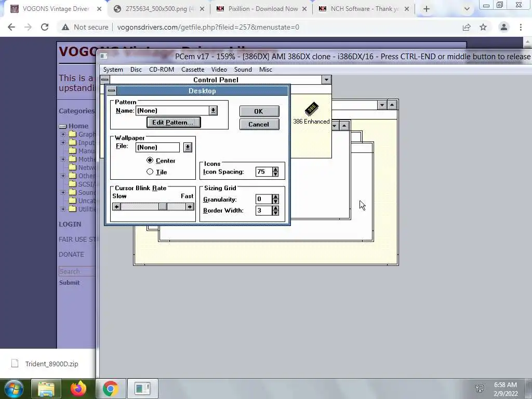The height and width of the screenshot is (399, 532).
Task: Click the Icon Spacing spinner arrows
Action: [275, 171]
